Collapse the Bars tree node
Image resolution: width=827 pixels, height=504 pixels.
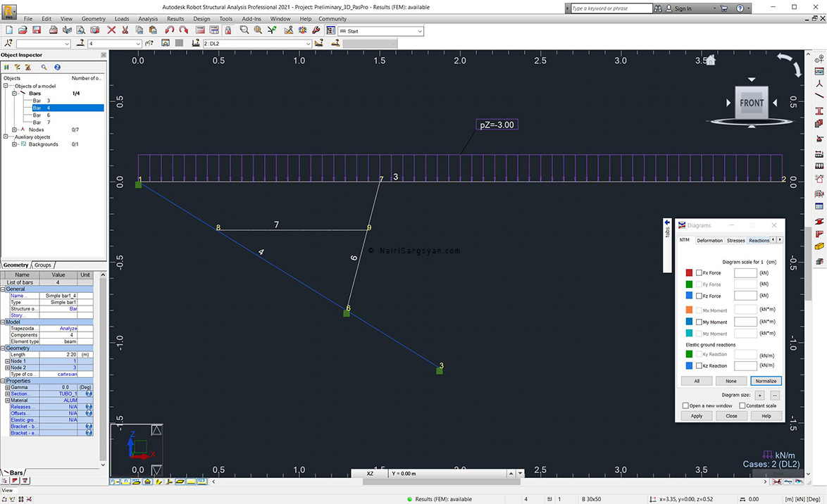point(14,94)
